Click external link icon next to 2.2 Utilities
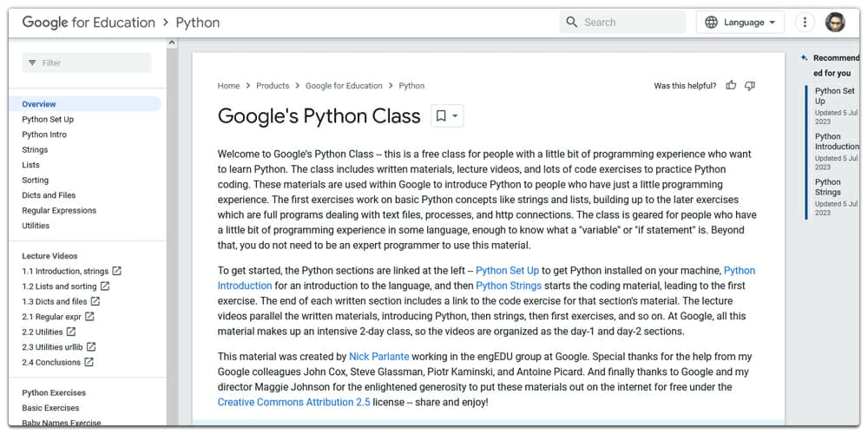Screen dimensions: 868x434 coord(71,332)
